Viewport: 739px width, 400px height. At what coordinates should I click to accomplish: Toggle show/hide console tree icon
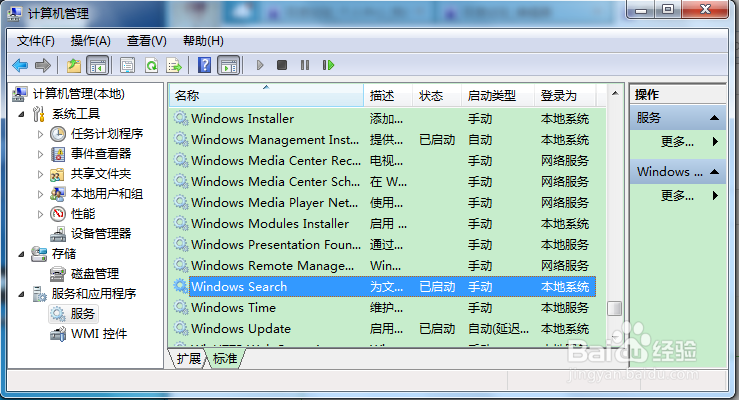(98, 65)
